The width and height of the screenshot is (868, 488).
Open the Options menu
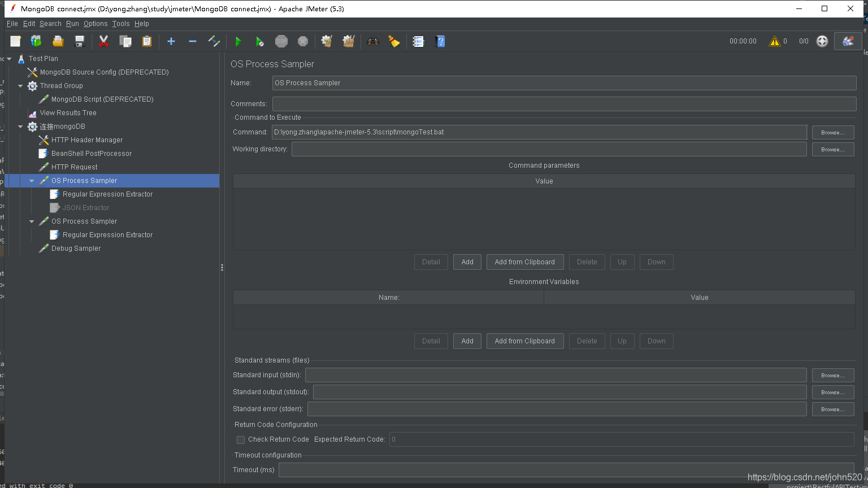click(96, 24)
